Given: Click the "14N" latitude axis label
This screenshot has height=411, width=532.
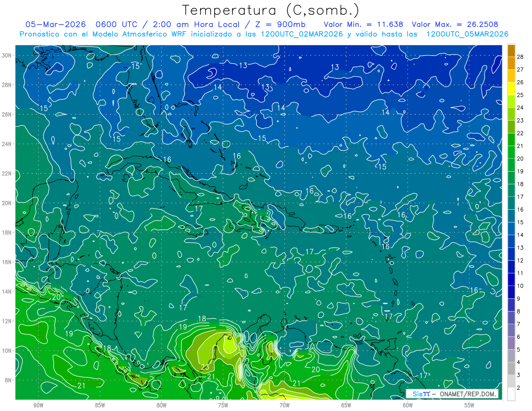Looking at the screenshot, I should (8, 292).
